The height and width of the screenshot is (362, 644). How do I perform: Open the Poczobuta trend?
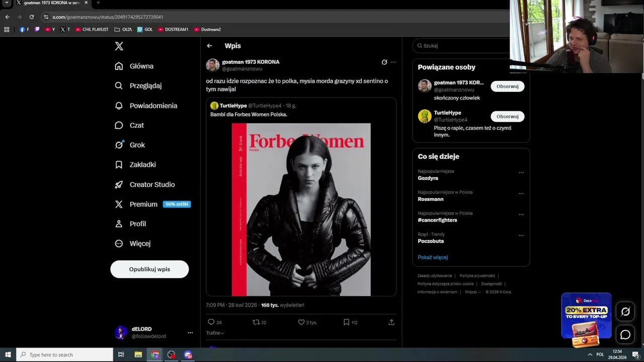[x=431, y=241]
